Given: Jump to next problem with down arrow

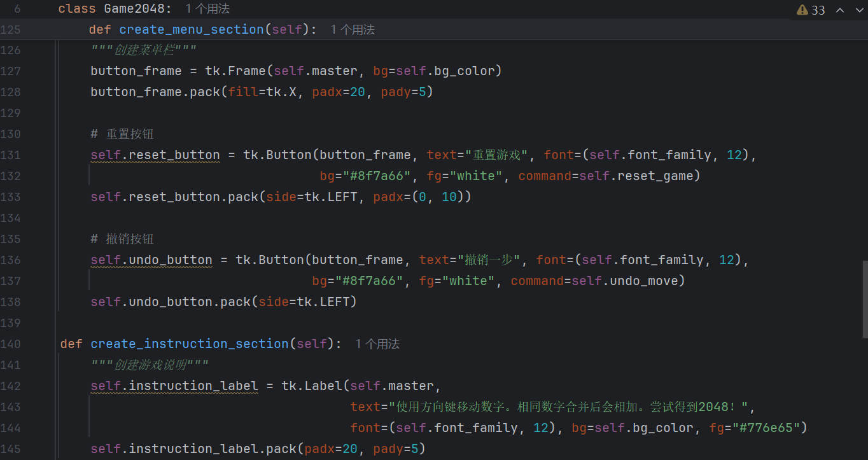Looking at the screenshot, I should pyautogui.click(x=857, y=10).
